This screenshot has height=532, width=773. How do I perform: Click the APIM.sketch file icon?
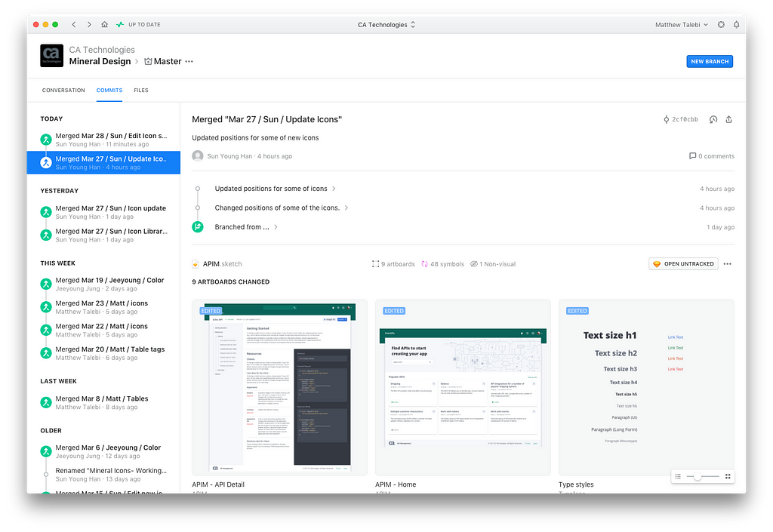(196, 264)
